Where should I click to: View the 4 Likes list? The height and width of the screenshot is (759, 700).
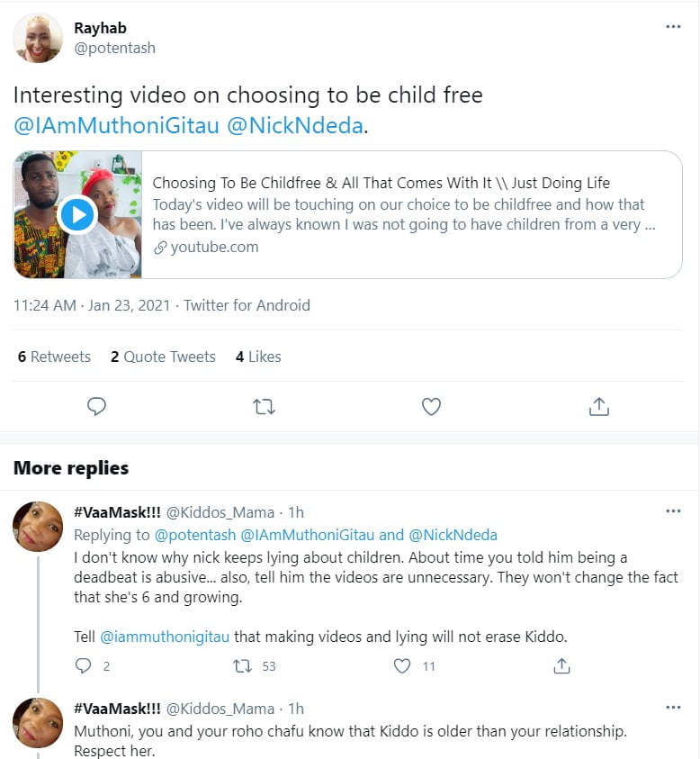[x=258, y=357]
